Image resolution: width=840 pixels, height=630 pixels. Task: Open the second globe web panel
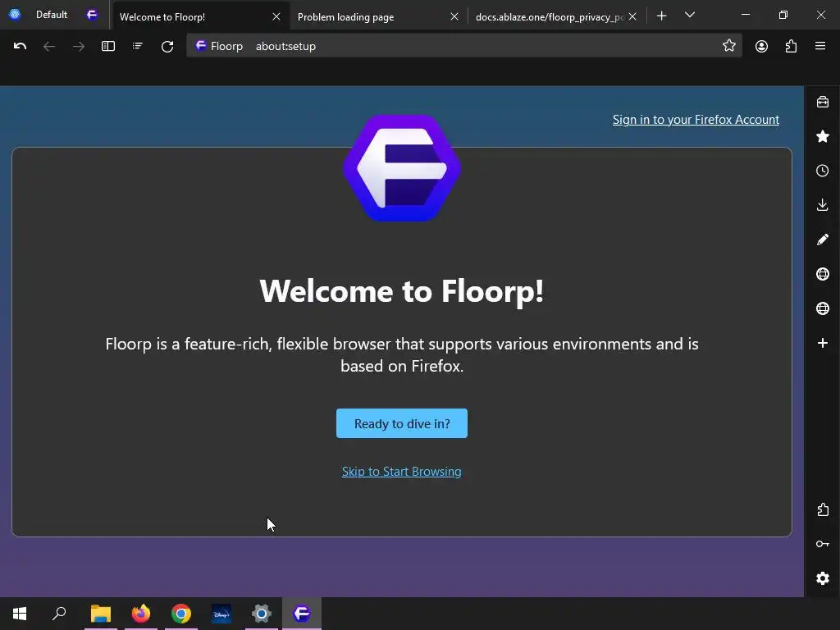(822, 308)
